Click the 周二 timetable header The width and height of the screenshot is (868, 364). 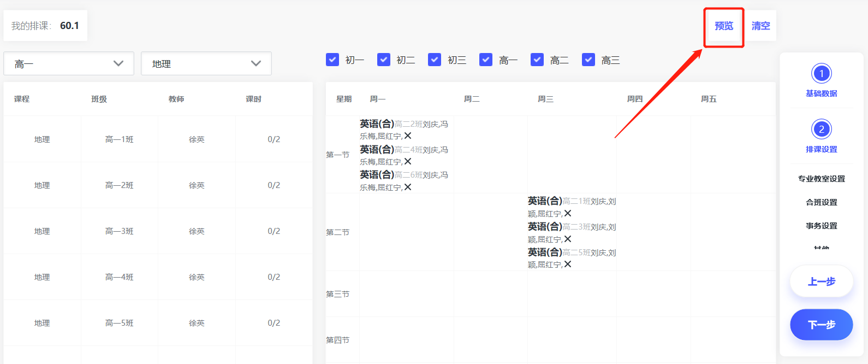click(472, 99)
